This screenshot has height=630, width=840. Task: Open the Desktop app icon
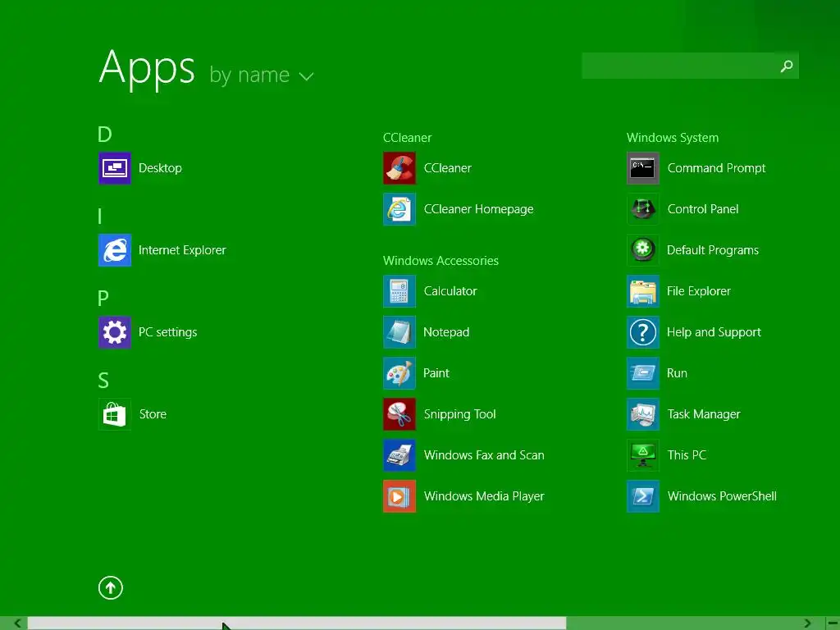tap(115, 168)
